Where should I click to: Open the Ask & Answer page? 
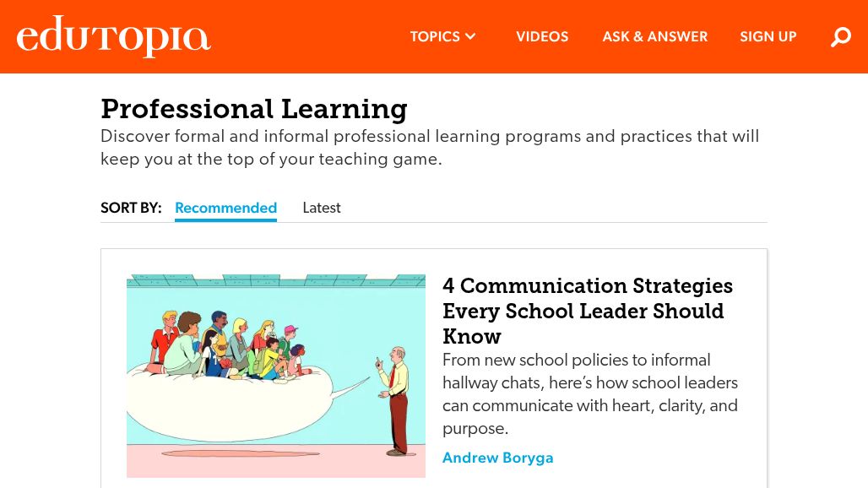(655, 37)
